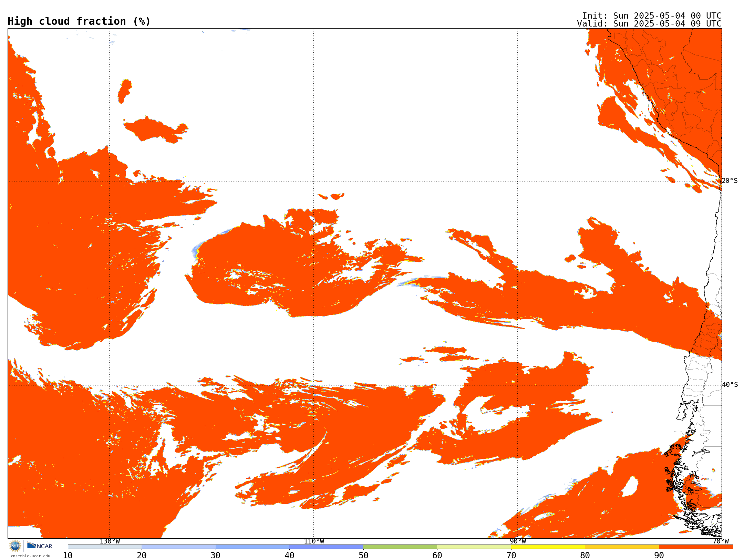
Task: Click the 110°W longitude label
Action: (x=314, y=541)
